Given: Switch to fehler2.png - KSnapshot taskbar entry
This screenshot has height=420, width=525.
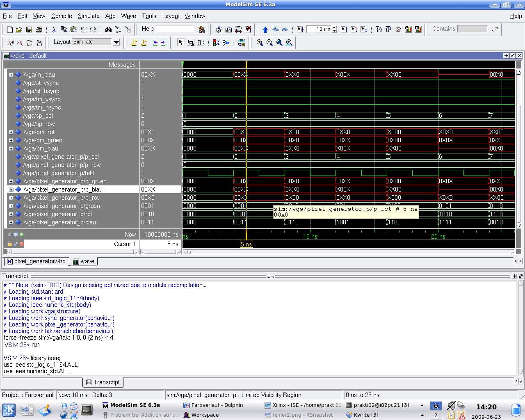Looking at the screenshot, I should (299, 415).
